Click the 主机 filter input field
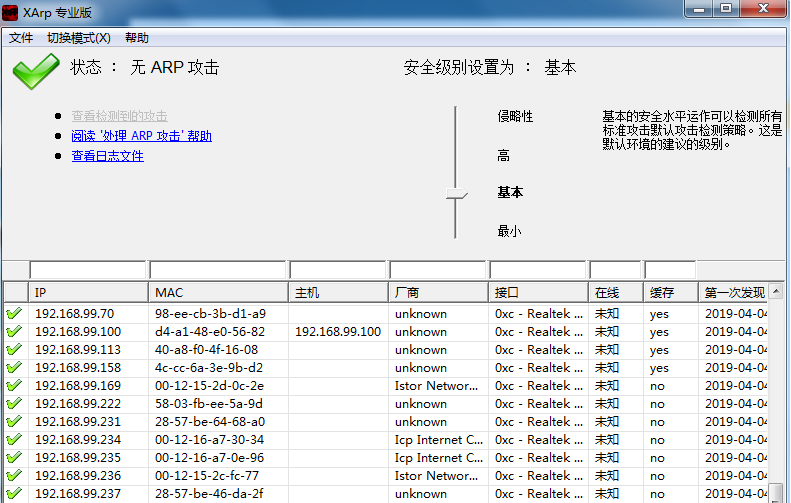 pyautogui.click(x=338, y=270)
